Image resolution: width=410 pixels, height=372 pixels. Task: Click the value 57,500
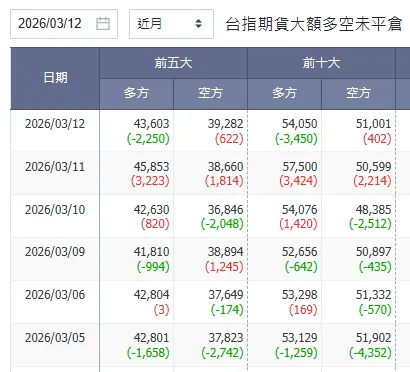coord(300,167)
